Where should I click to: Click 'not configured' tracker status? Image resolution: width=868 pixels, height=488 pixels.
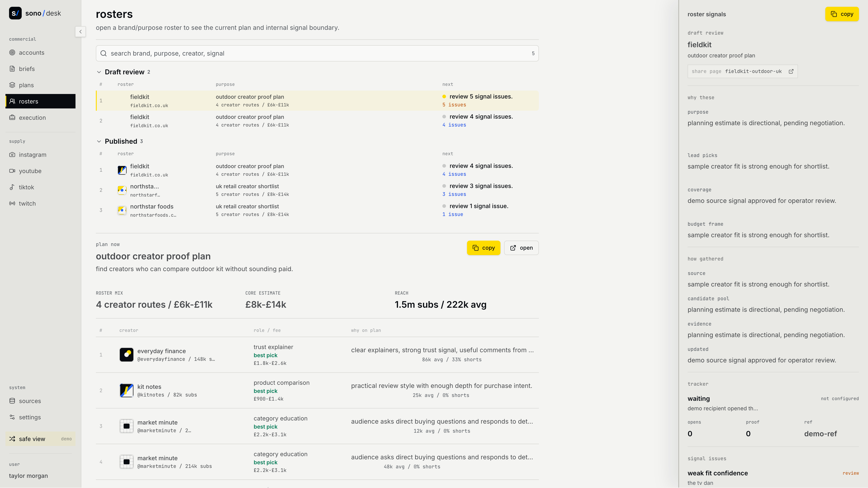tap(840, 399)
